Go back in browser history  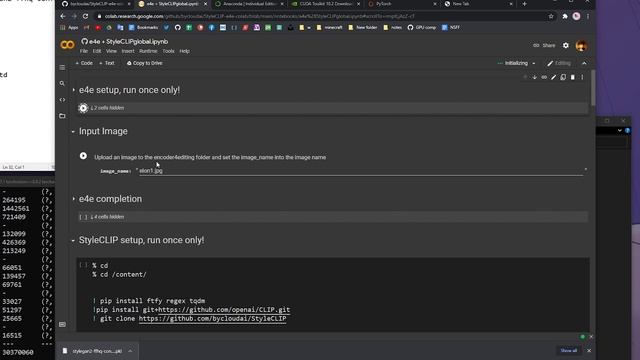point(63,16)
